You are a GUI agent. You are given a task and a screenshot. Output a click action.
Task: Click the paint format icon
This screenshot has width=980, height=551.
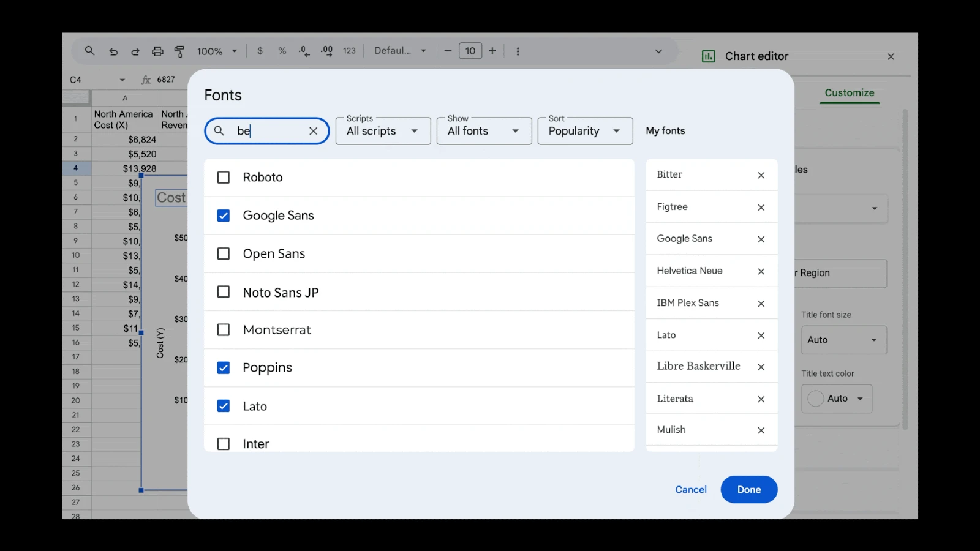pyautogui.click(x=179, y=51)
